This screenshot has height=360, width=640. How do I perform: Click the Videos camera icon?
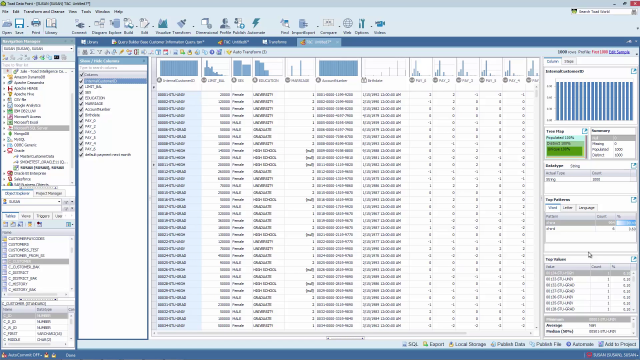380,26
